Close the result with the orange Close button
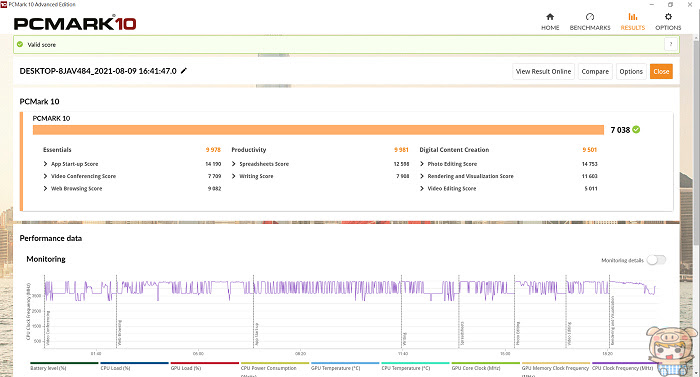 [661, 71]
